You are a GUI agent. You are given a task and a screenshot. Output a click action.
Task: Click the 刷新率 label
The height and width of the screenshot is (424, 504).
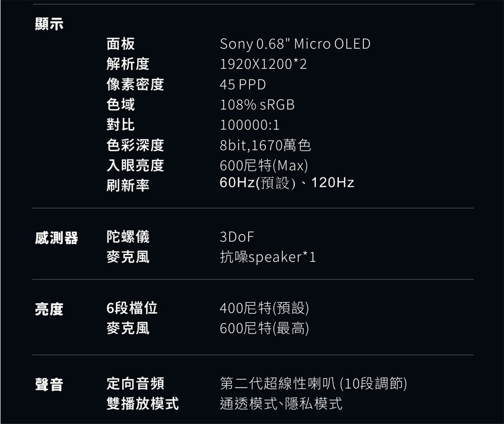(128, 185)
